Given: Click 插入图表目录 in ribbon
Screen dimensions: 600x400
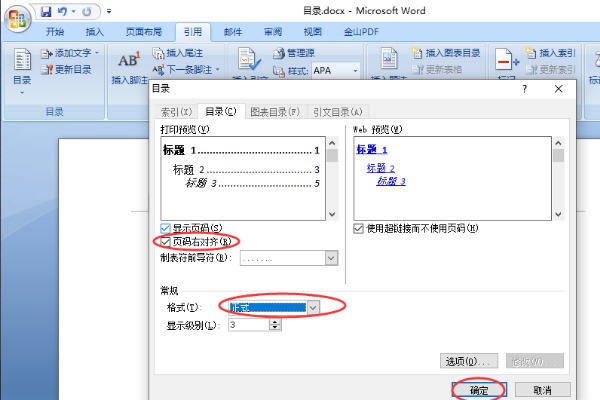Looking at the screenshot, I should click(x=446, y=53).
